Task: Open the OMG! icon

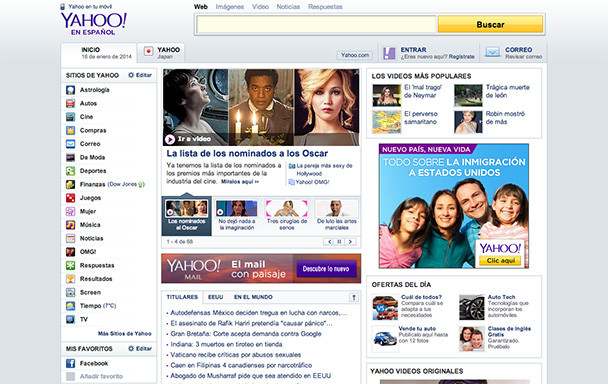Action: tap(70, 252)
